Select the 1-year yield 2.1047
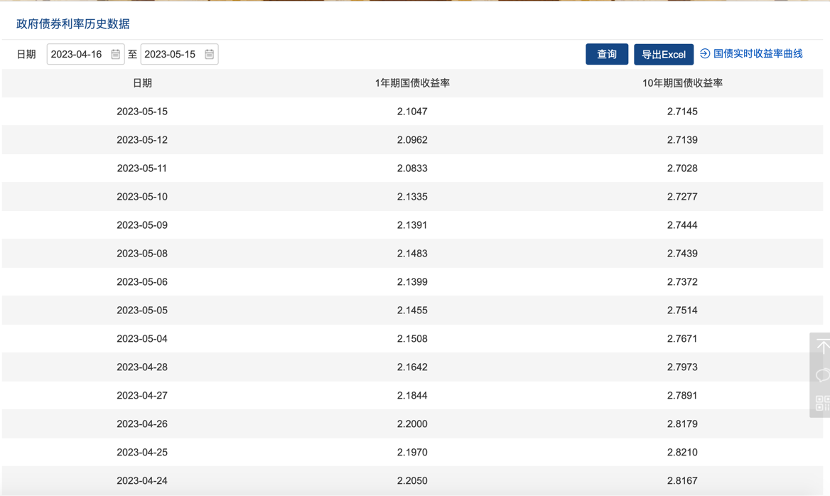 [x=412, y=112]
